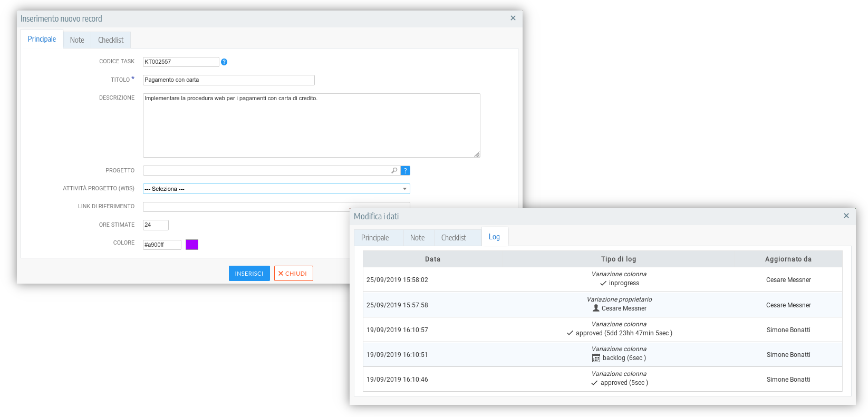Click the Ore Stimate field
This screenshot has width=868, height=417.
156,225
